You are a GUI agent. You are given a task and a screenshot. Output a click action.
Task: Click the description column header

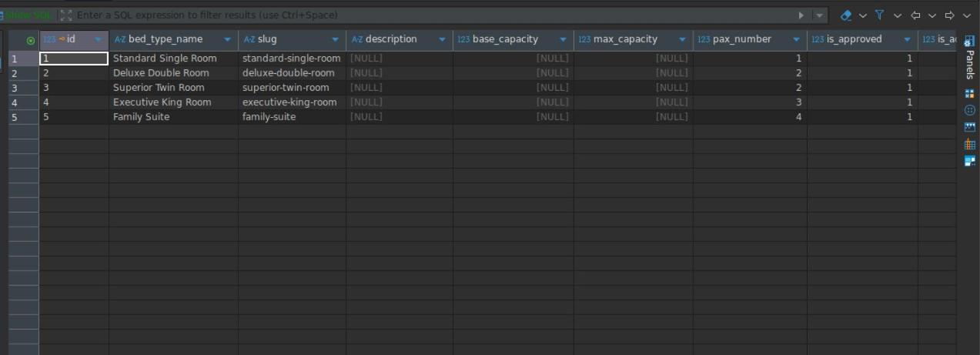pyautogui.click(x=390, y=39)
